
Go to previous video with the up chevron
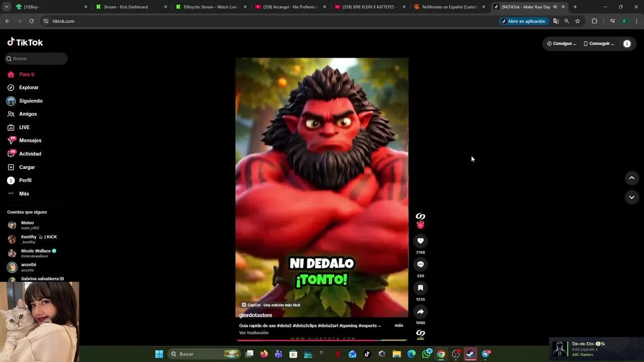631,178
